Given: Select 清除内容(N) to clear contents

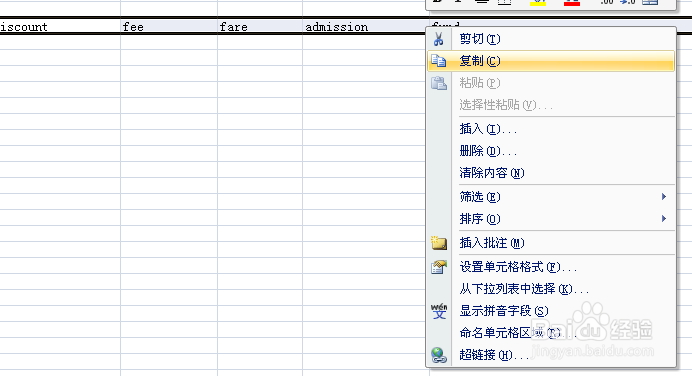Looking at the screenshot, I should click(x=551, y=173).
